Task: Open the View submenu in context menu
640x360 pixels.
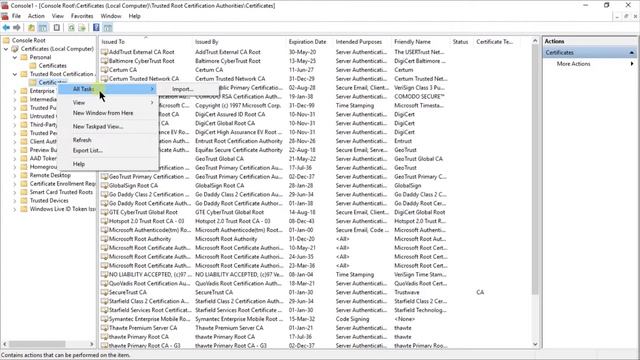Action: [108, 102]
